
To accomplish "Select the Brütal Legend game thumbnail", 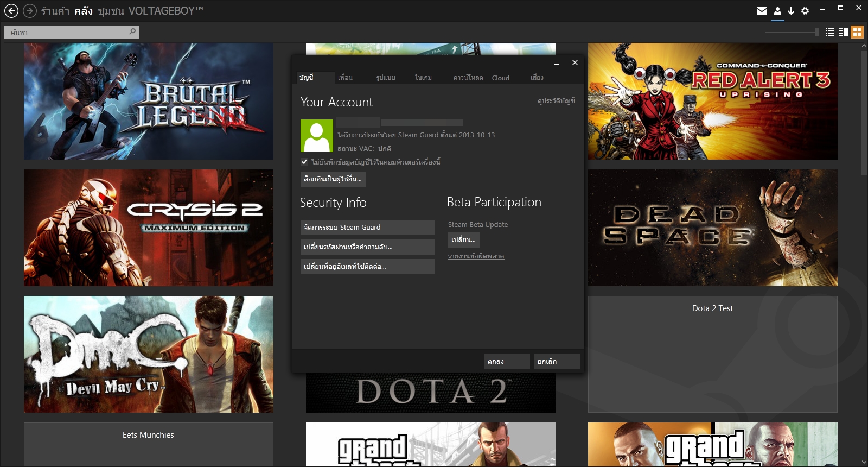I will [x=149, y=101].
